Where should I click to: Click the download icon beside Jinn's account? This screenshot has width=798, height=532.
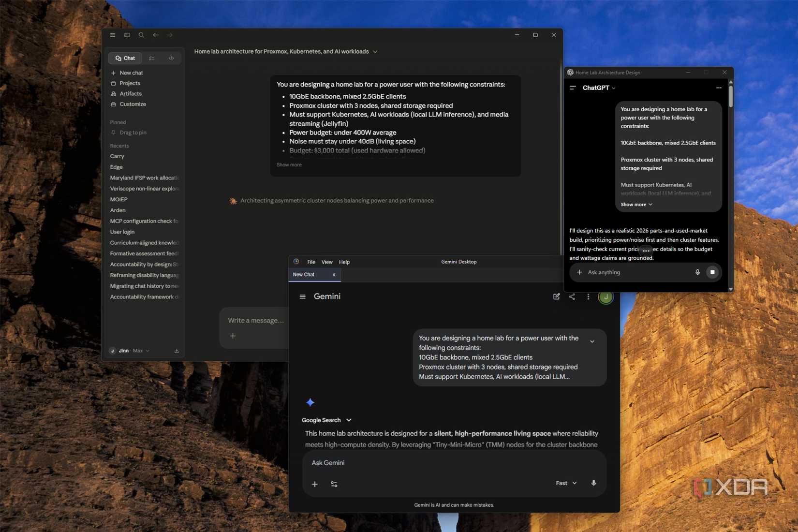[x=177, y=351]
